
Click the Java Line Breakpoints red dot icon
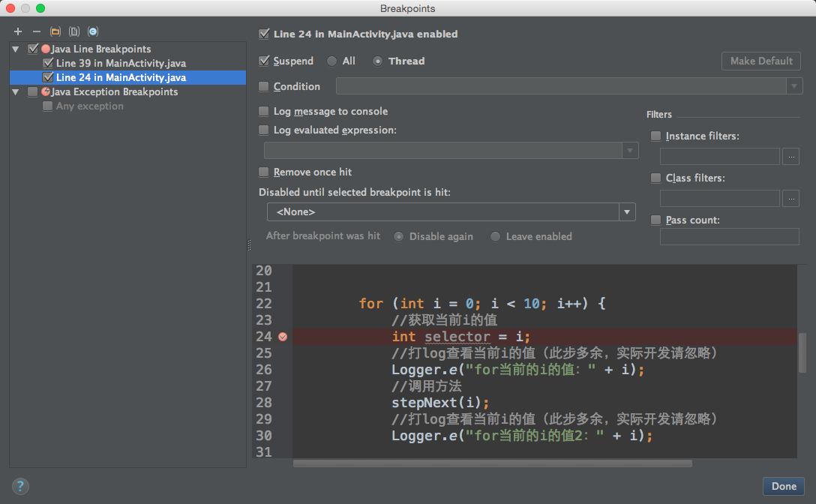(x=46, y=49)
